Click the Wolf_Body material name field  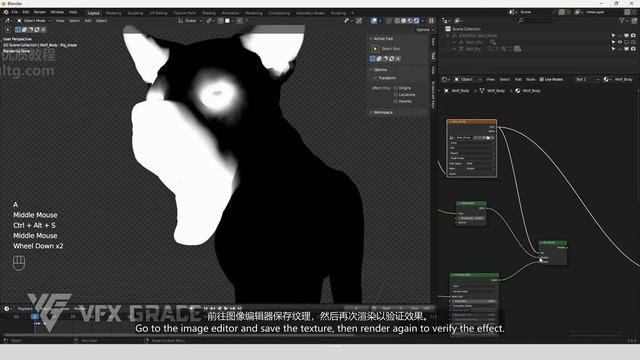point(624,80)
